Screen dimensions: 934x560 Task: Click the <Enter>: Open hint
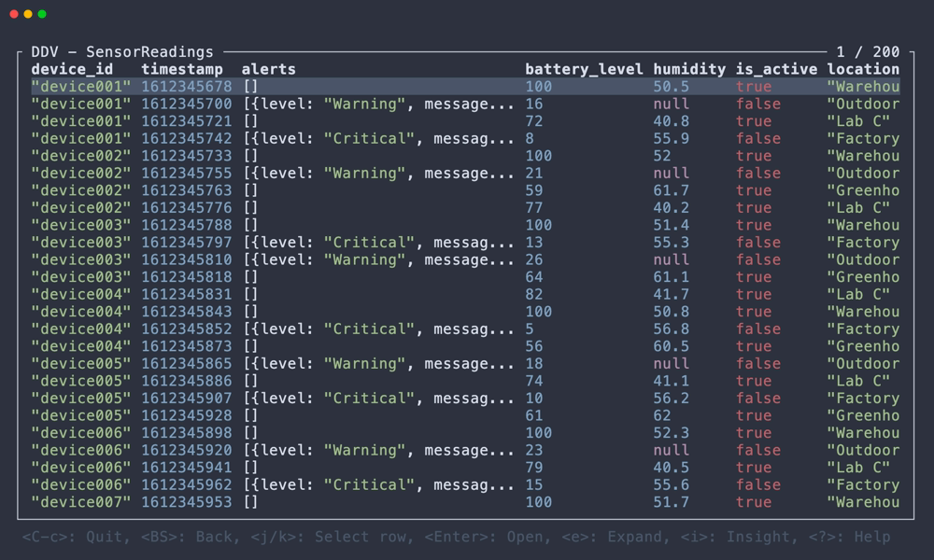click(x=486, y=537)
